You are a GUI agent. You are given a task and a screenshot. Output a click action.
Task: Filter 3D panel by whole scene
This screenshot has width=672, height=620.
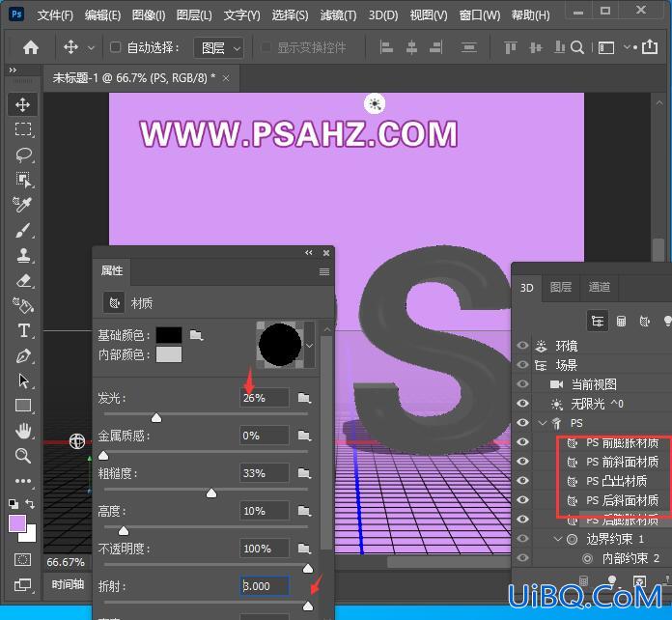(598, 321)
